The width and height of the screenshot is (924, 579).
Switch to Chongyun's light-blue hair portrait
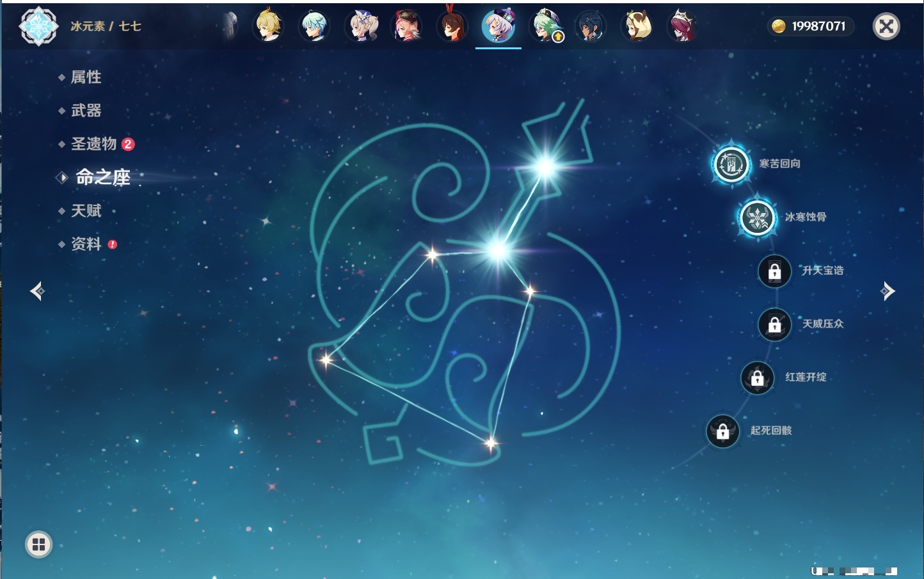[x=314, y=26]
